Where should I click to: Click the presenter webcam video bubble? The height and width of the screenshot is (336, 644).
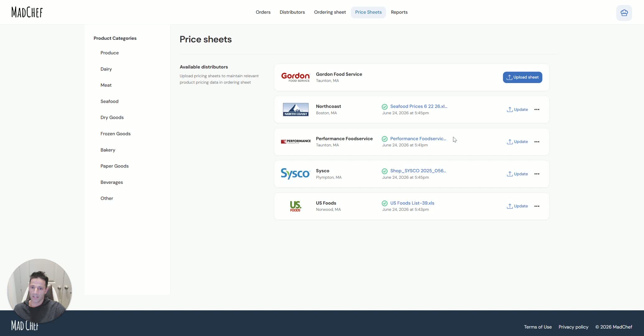[40, 291]
